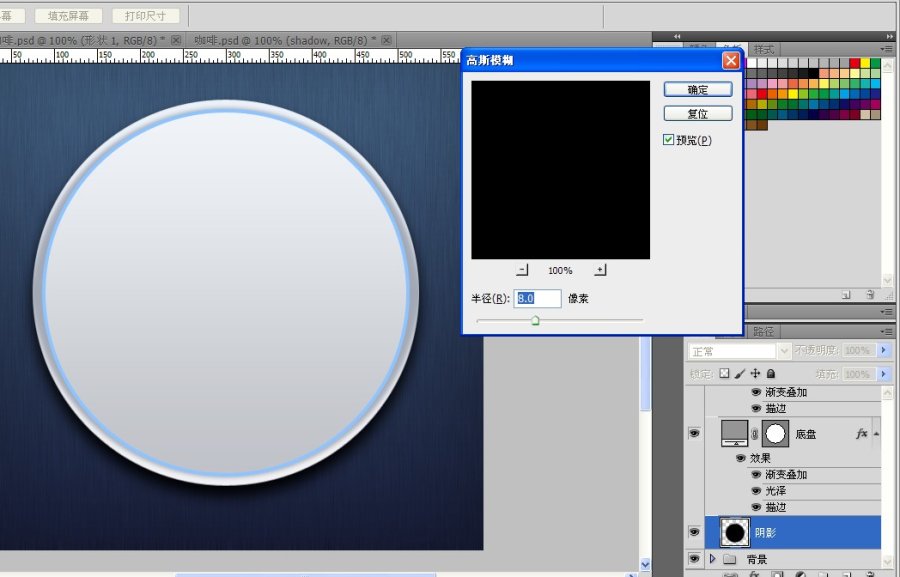Screen dimensions: 900x577
Task: Click lock position move icon
Action: point(755,373)
